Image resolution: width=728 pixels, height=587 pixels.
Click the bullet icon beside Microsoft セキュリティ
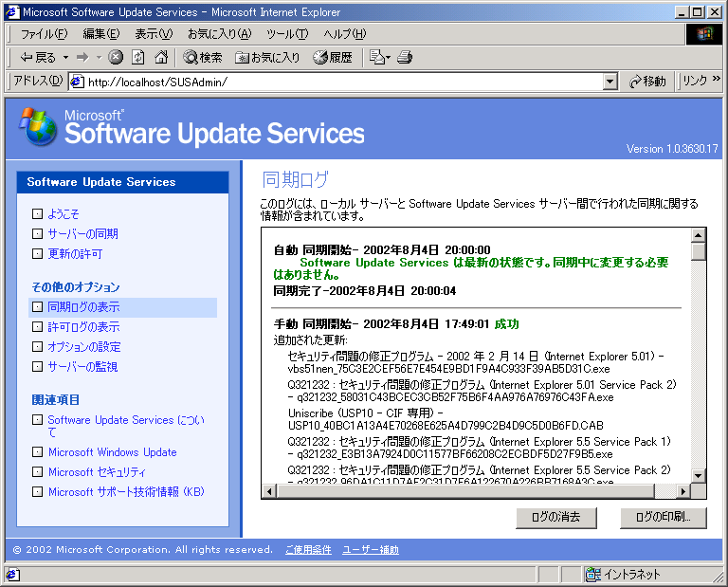(x=37, y=472)
